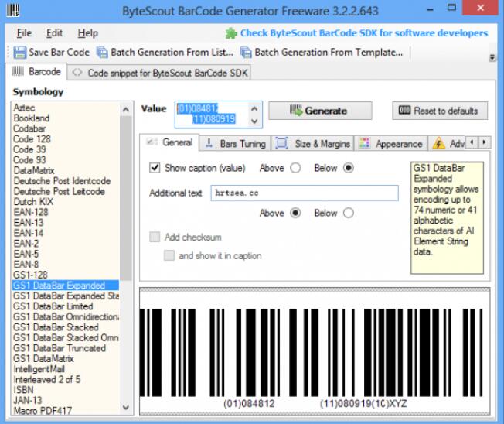Open the Edit menu
The height and width of the screenshot is (424, 504).
pos(54,33)
